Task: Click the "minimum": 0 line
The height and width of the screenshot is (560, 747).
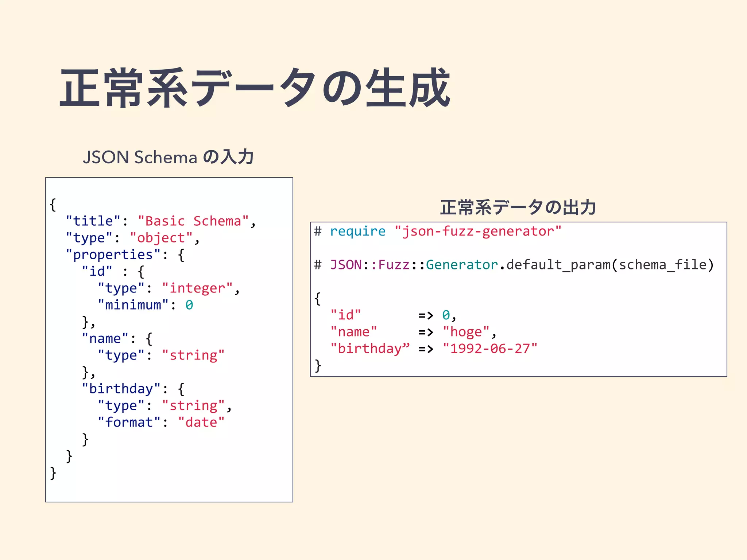Action: [x=145, y=305]
